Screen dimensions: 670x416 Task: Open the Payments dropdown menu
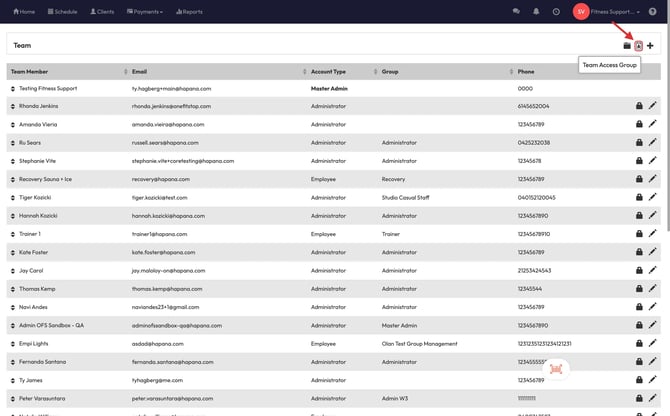point(146,12)
